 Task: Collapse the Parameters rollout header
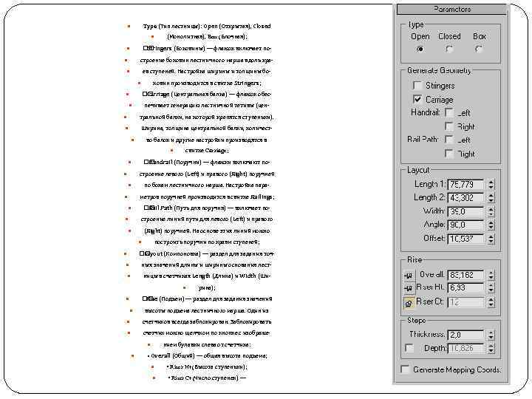pos(451,10)
